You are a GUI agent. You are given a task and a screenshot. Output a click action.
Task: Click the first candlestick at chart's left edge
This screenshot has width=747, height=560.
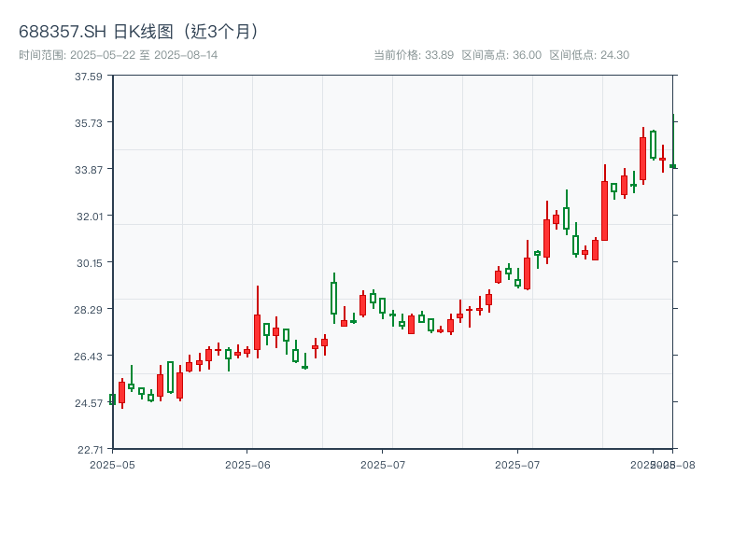(112, 399)
